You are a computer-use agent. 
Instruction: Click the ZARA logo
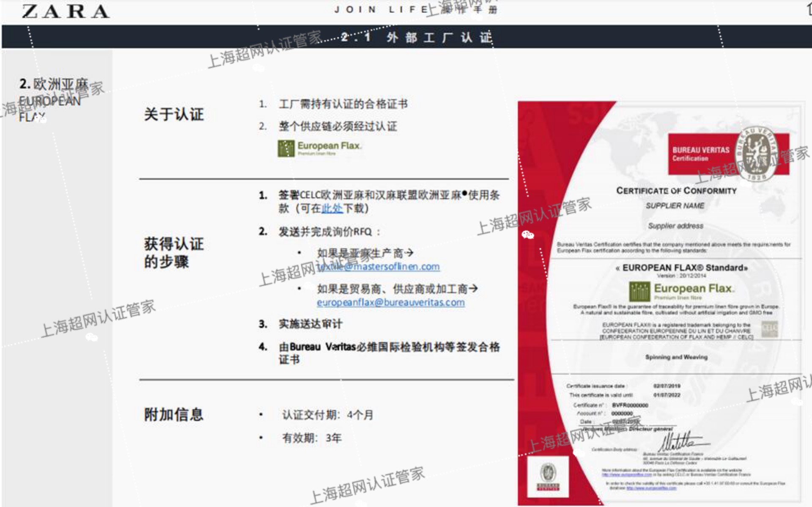tap(66, 11)
